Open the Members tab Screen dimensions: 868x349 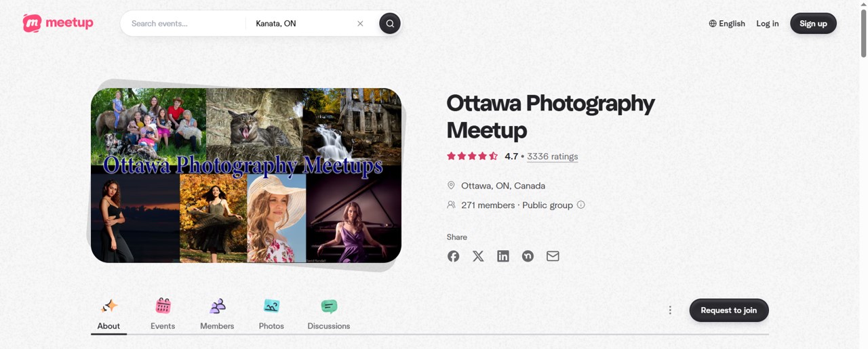click(x=217, y=314)
